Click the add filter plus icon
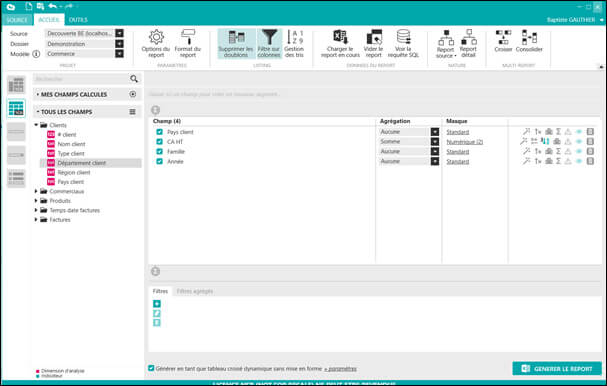 (x=157, y=304)
